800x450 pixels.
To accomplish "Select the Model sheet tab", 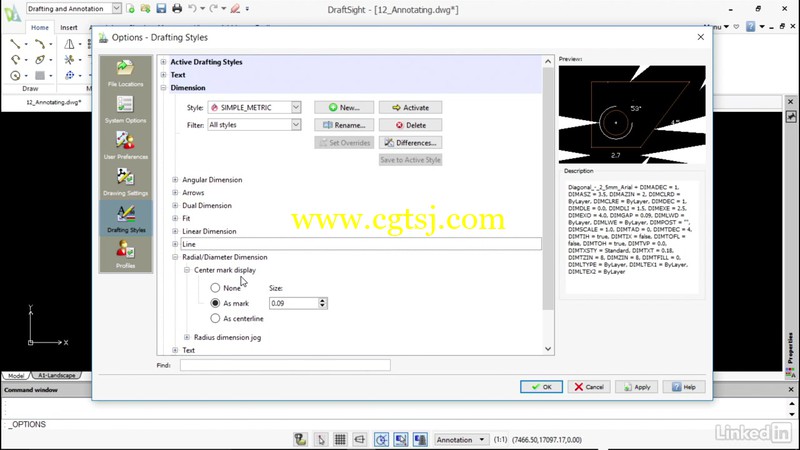I will click(x=16, y=376).
